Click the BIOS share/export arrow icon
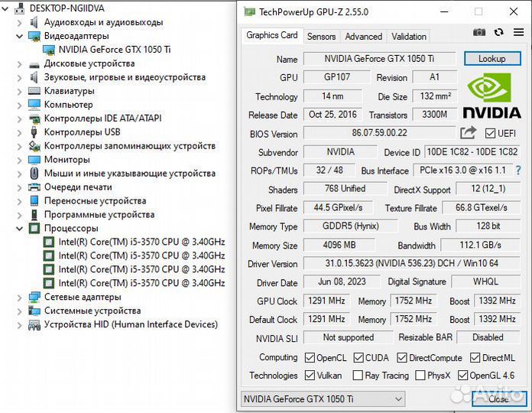 pos(469,132)
